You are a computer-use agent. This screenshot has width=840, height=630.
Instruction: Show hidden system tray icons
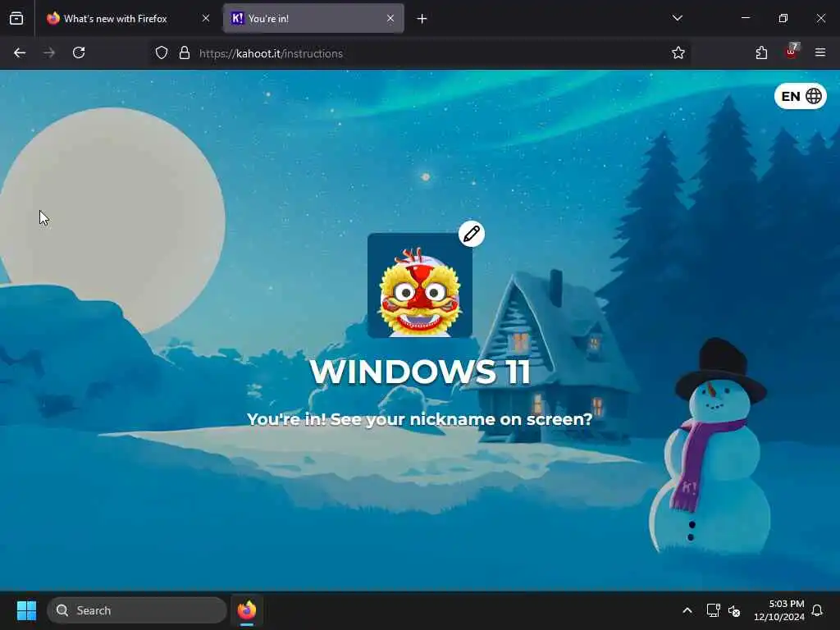tap(687, 610)
